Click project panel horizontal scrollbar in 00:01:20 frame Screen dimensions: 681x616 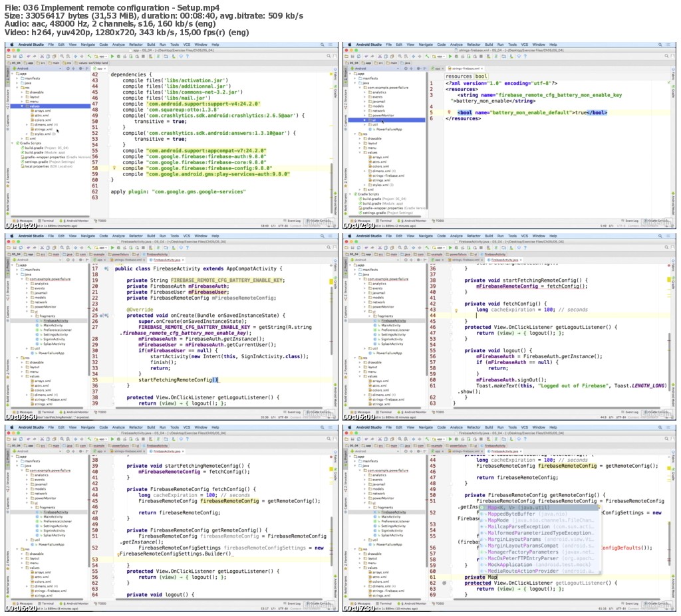(x=50, y=216)
